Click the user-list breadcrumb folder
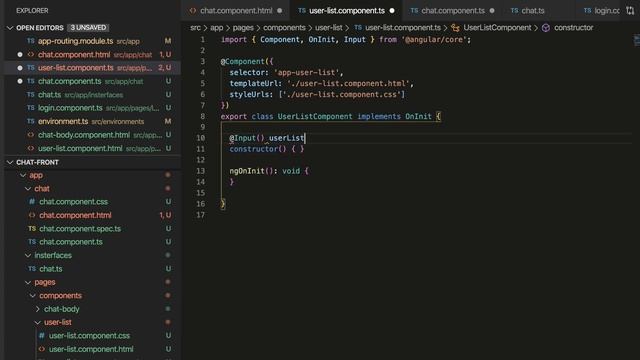The height and width of the screenshot is (360, 640). click(x=329, y=28)
